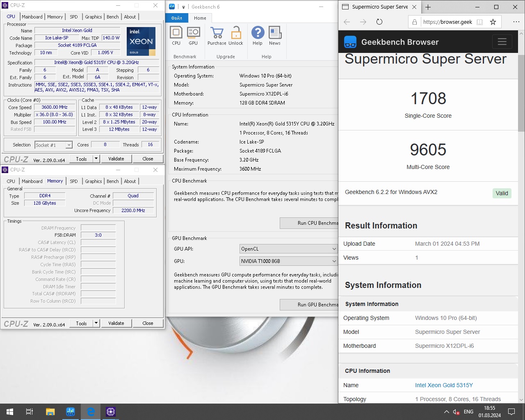Select the Home ribbon tab in Geekbench
The width and height of the screenshot is (525, 420).
point(200,18)
